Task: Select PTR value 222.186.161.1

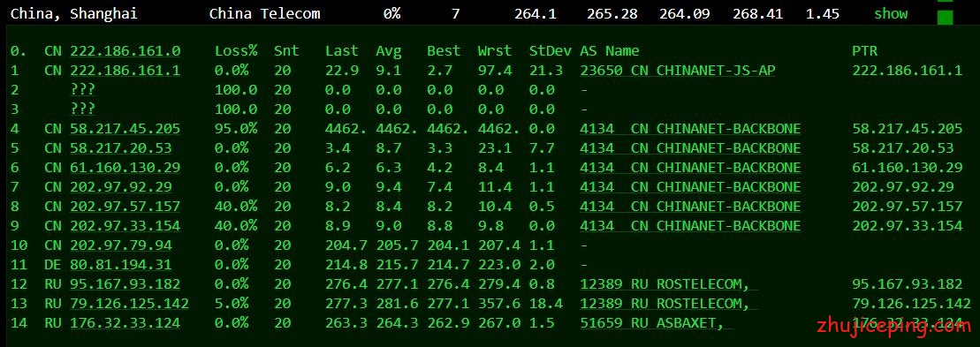Action: coord(907,71)
